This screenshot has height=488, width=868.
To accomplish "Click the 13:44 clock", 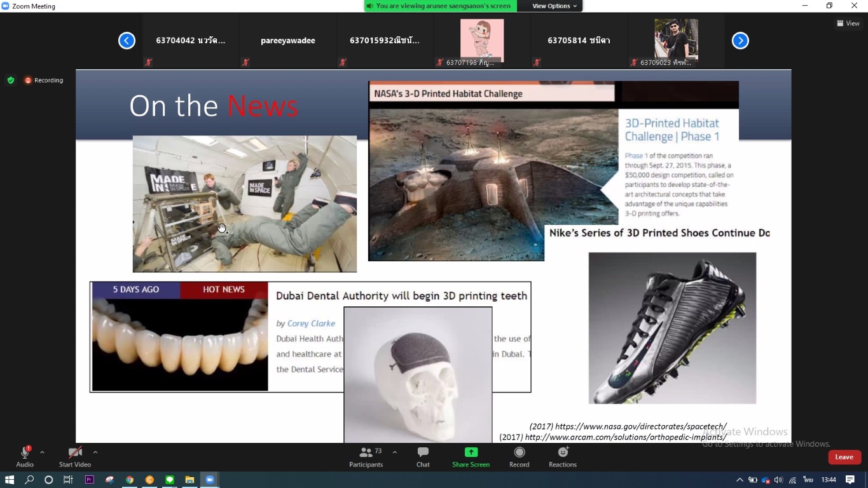I will click(829, 480).
